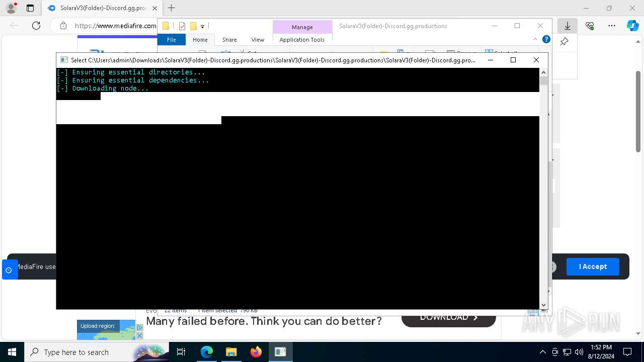Click the MediaFire address bar URL

coord(116,26)
